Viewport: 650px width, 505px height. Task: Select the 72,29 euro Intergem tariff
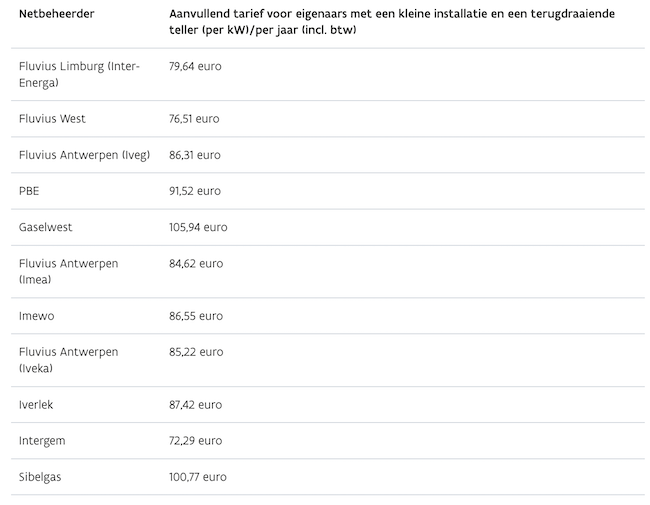tap(196, 440)
